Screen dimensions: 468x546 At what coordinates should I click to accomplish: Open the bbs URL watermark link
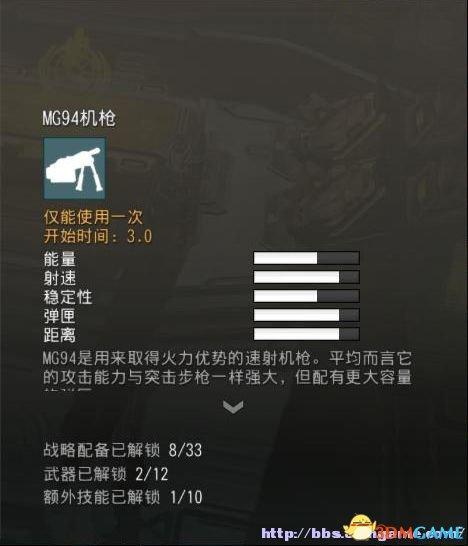pos(360,533)
